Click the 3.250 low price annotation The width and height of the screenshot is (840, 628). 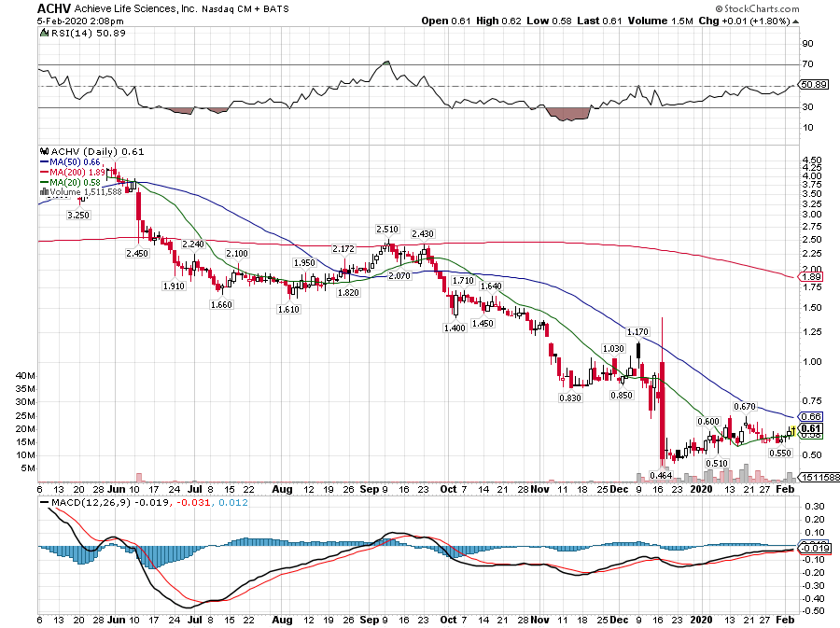pos(78,215)
